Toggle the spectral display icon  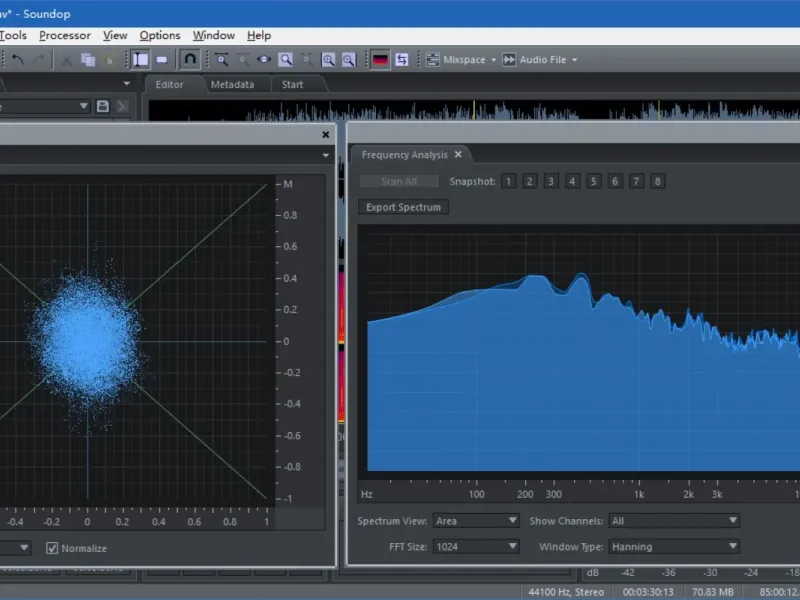380,60
